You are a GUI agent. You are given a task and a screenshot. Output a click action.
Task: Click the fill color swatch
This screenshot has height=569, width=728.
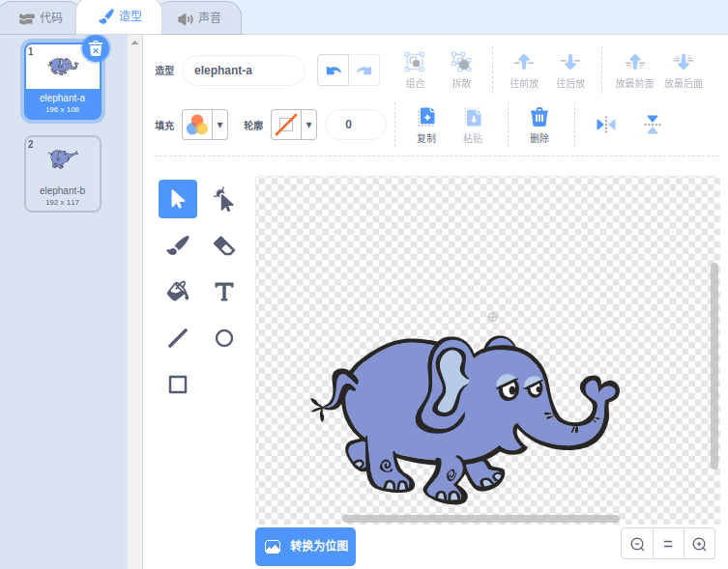(x=197, y=125)
